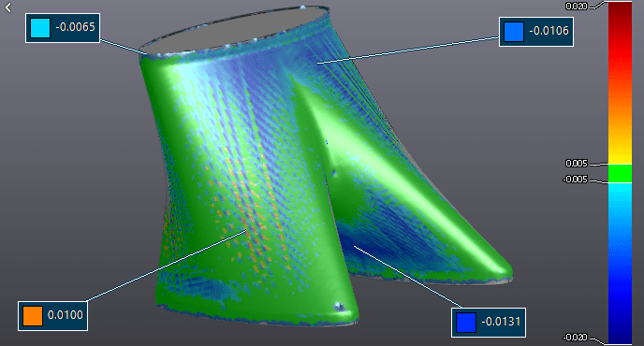Image resolution: width=644 pixels, height=346 pixels.
Task: Click the back chevron arrow
Action: pyautogui.click(x=8, y=7)
